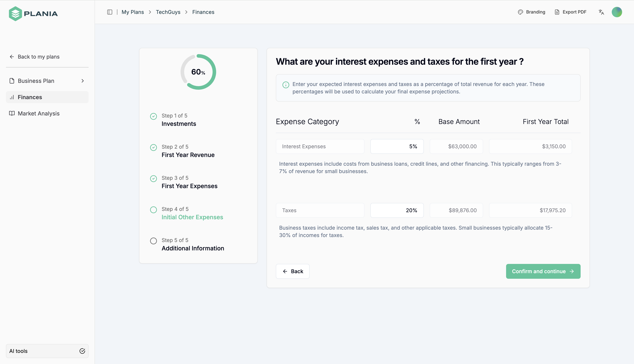Click the AI tools check-circle icon

click(x=82, y=351)
